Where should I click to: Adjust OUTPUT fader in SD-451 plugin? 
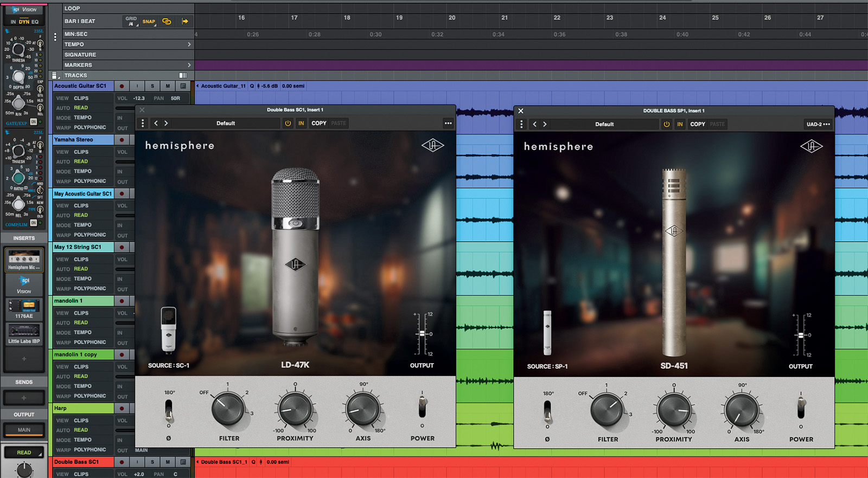(800, 335)
